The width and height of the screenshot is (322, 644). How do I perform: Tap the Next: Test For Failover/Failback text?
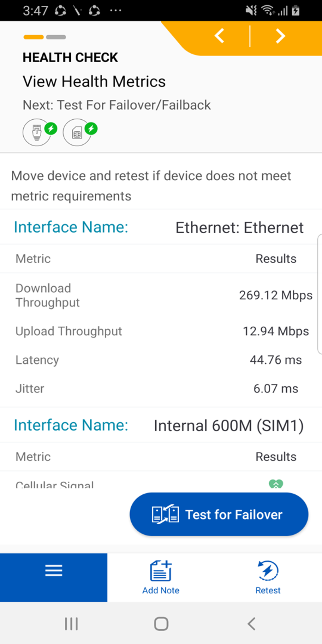(116, 105)
